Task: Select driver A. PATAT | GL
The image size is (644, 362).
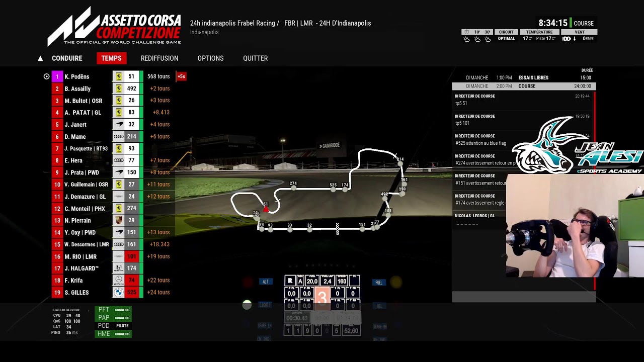Action: [83, 113]
